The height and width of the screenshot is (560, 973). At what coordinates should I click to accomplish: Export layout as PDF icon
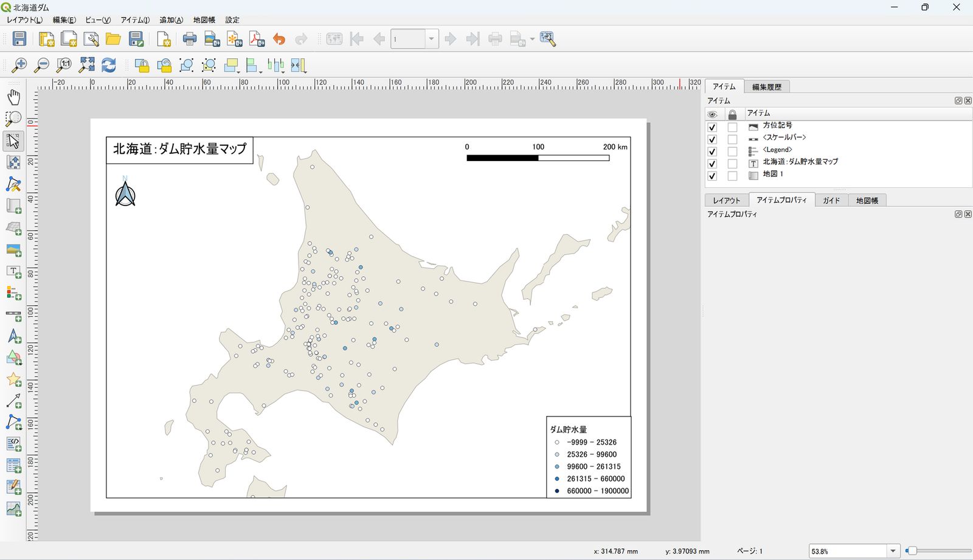pos(257,39)
